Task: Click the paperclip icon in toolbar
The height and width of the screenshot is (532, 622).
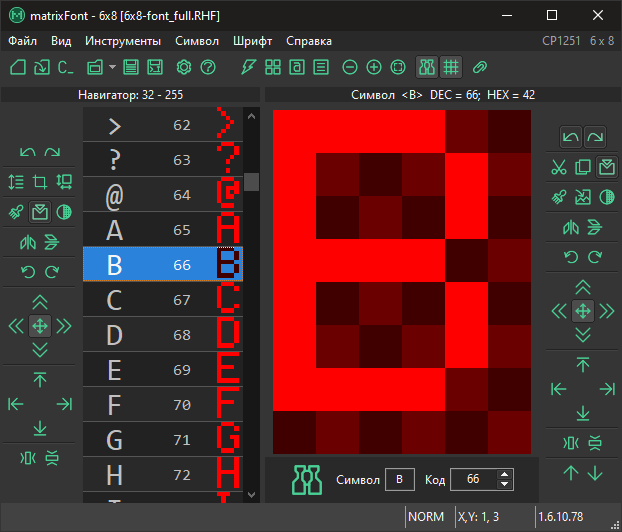Action: point(480,67)
